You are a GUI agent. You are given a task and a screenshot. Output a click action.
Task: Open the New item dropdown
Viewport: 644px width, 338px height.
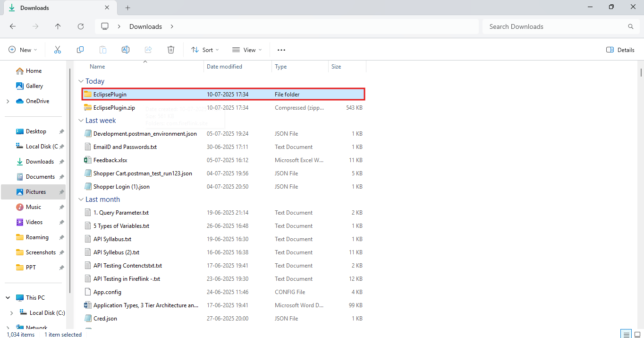point(23,50)
